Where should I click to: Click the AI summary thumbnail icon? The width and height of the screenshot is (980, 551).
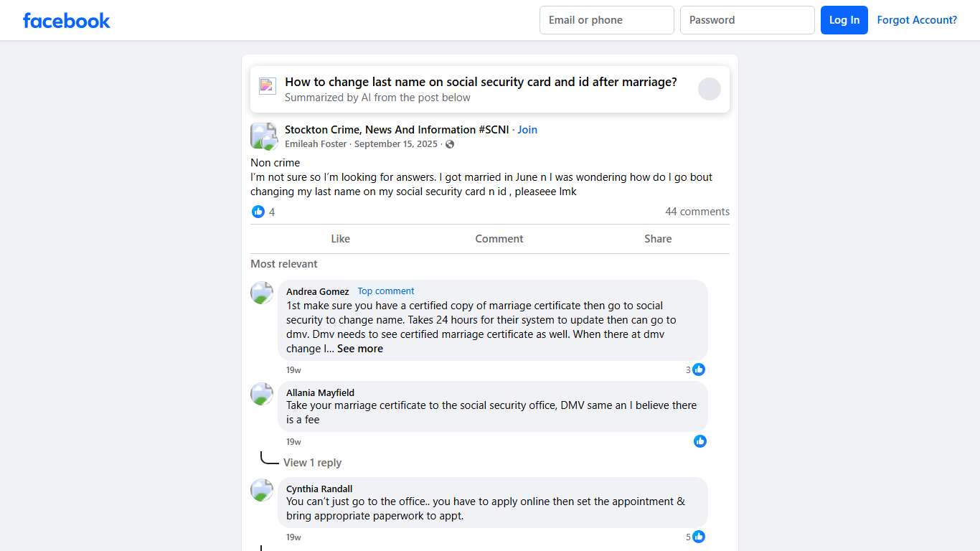267,85
